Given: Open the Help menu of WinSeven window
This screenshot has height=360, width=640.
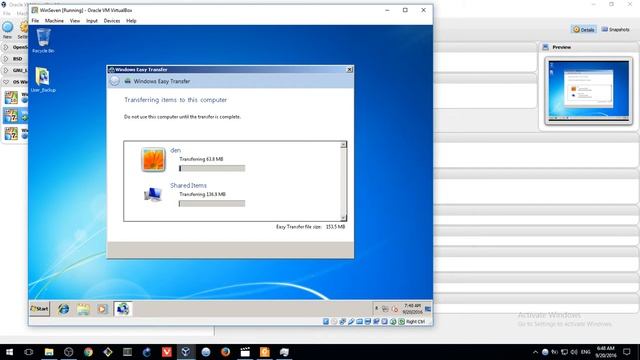Looking at the screenshot, I should click(131, 21).
